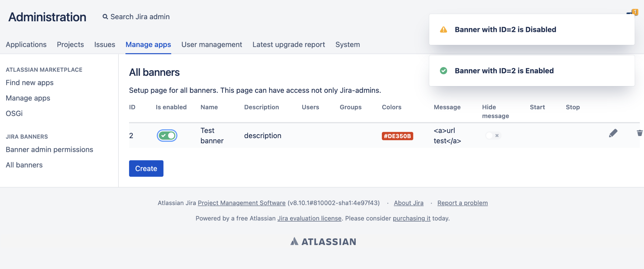The height and width of the screenshot is (269, 644).
Task: Click the <a>url test</a> message cell
Action: tap(447, 136)
